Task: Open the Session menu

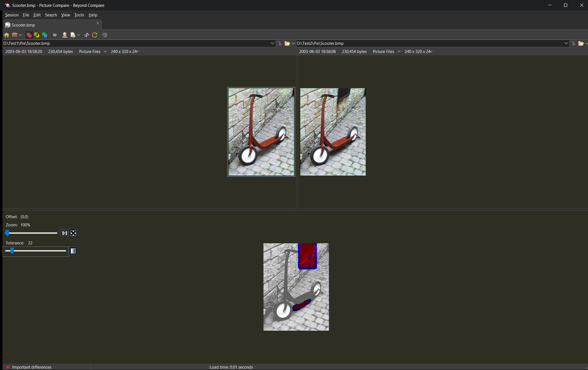Action: tap(12, 15)
